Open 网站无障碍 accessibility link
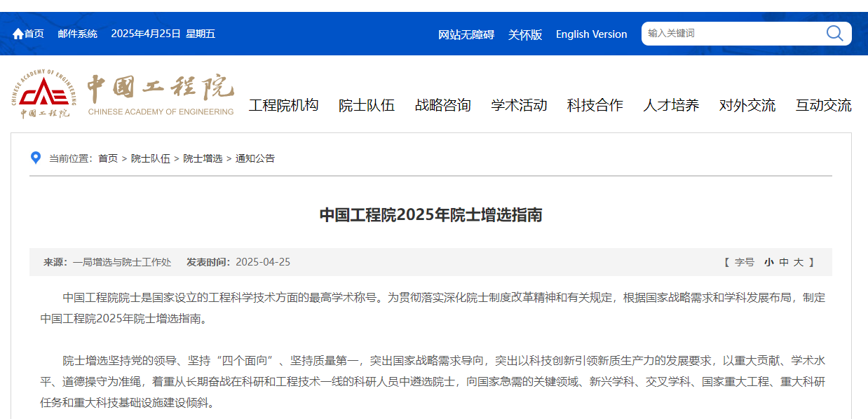 (466, 34)
